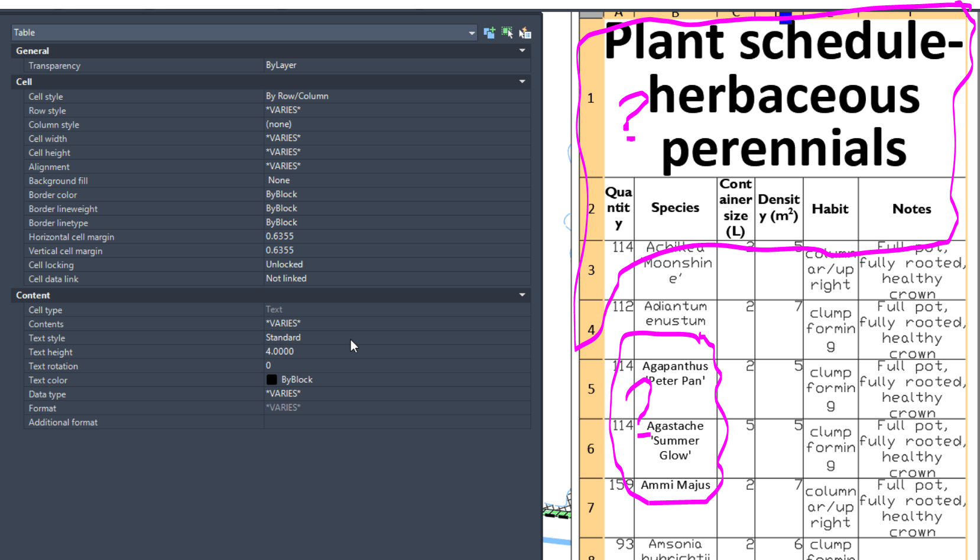
Task: Open the Table object type dropdown
Action: point(471,32)
